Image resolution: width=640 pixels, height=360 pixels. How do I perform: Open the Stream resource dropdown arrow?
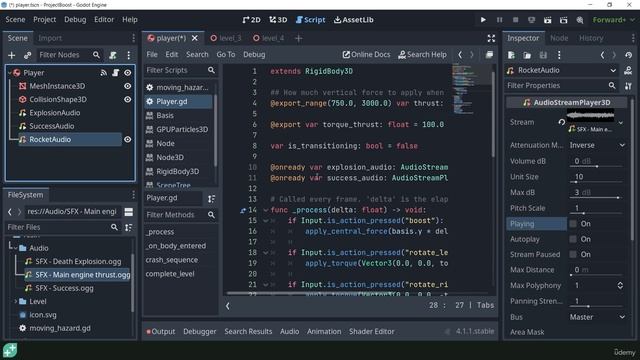tap(621, 122)
